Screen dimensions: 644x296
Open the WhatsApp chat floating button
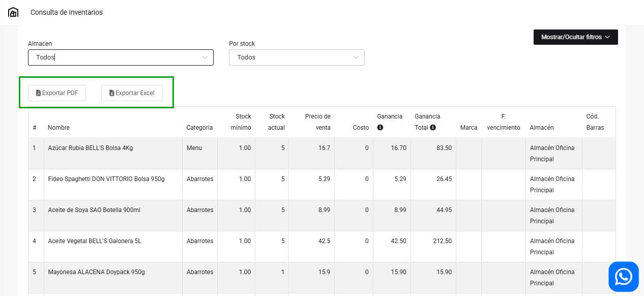click(623, 277)
